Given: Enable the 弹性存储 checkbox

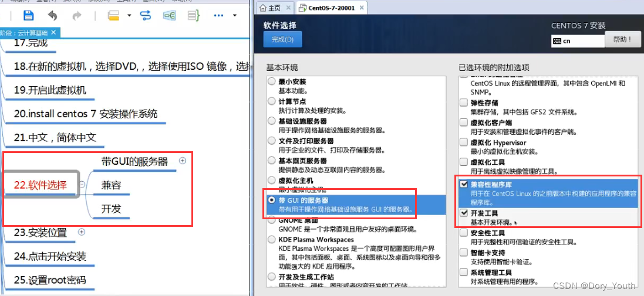Looking at the screenshot, I should (x=464, y=103).
